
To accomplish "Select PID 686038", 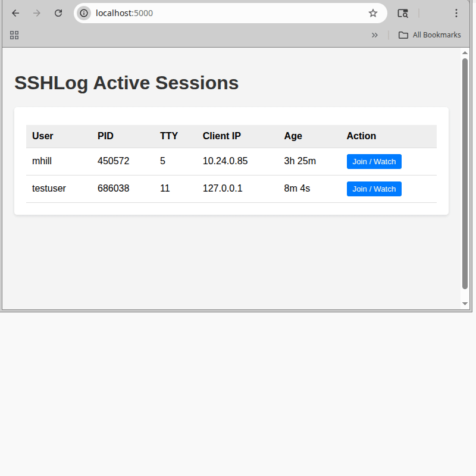I will [x=113, y=188].
